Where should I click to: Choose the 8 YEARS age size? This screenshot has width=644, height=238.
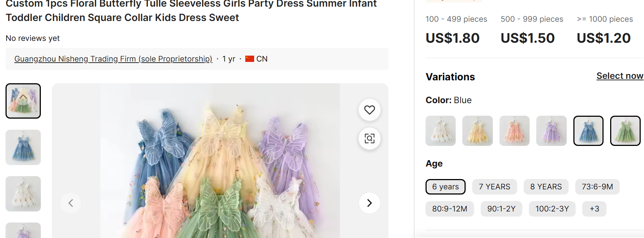click(x=546, y=187)
